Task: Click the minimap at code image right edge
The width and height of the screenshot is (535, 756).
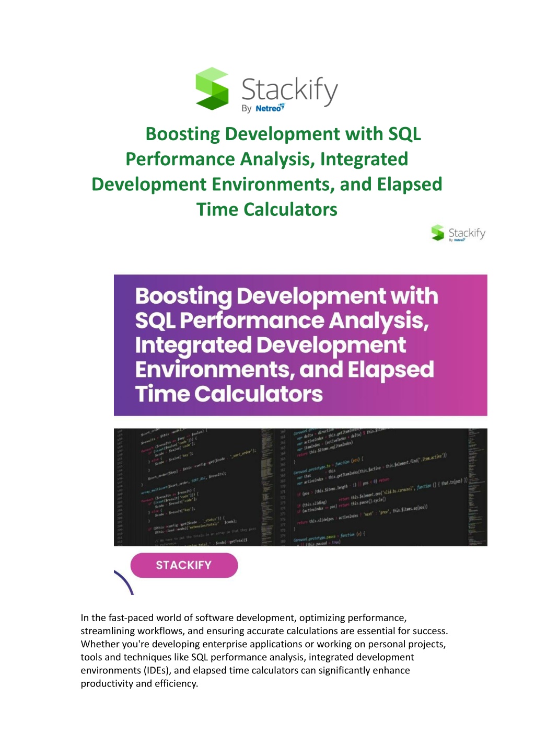Action: tap(476, 487)
